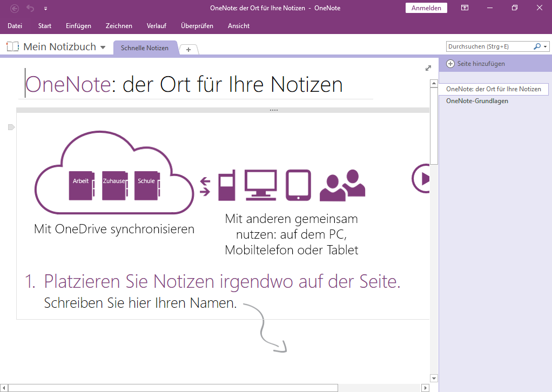Create a new section with the plus tab
The image size is (552, 392).
[189, 49]
